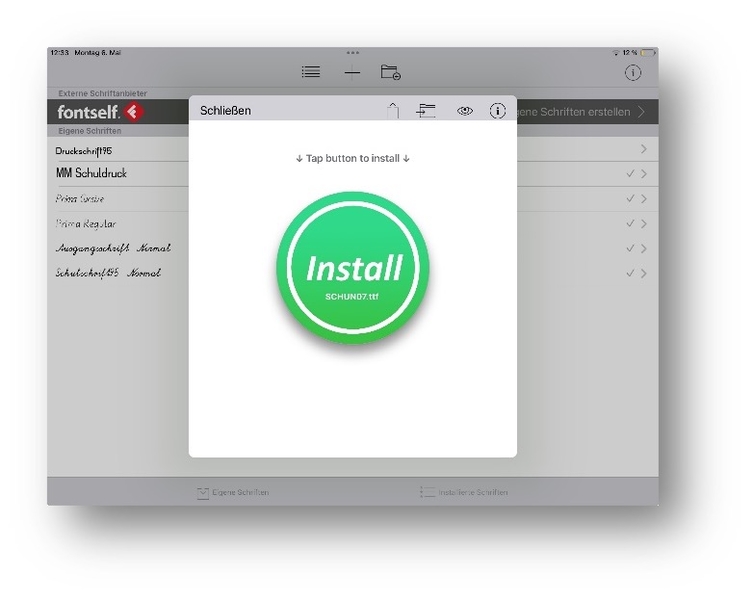Toggle checkmark on Prima Regular row

[x=630, y=224]
